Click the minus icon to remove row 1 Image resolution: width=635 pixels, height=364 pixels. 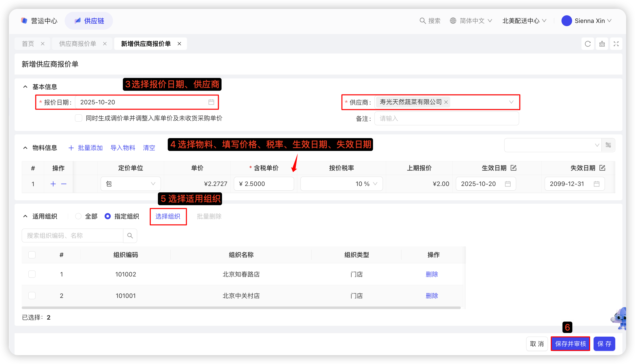tap(64, 184)
